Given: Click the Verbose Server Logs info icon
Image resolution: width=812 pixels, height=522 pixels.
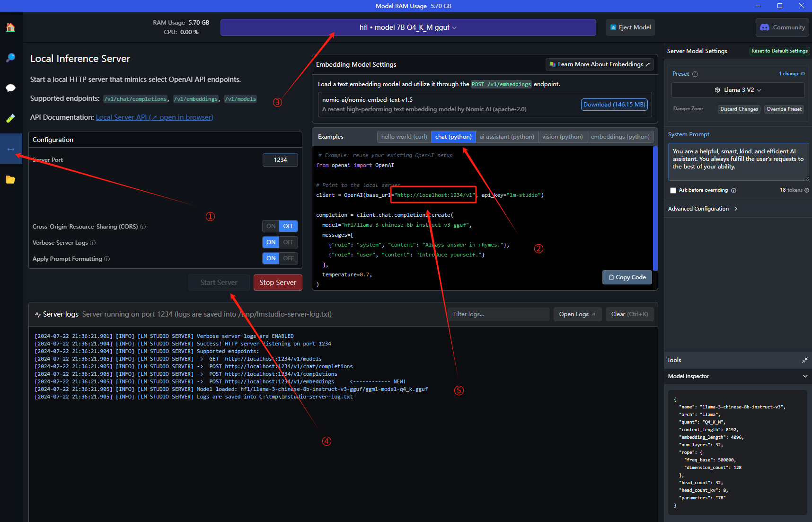Looking at the screenshot, I should point(93,243).
